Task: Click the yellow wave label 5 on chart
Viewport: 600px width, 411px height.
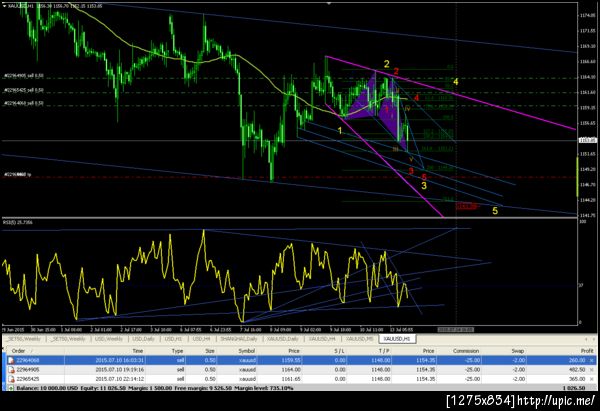Action: (495, 211)
